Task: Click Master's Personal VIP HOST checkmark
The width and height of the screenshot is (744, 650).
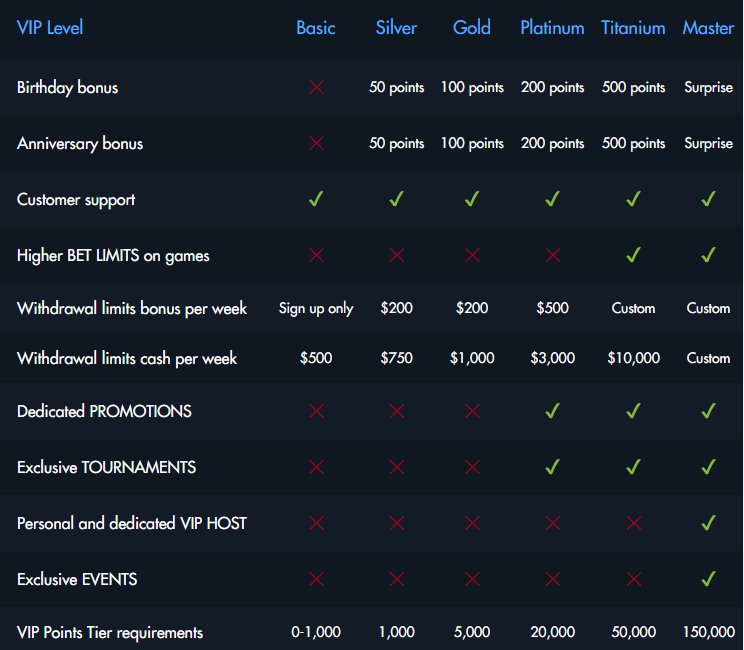Action: pos(708,523)
